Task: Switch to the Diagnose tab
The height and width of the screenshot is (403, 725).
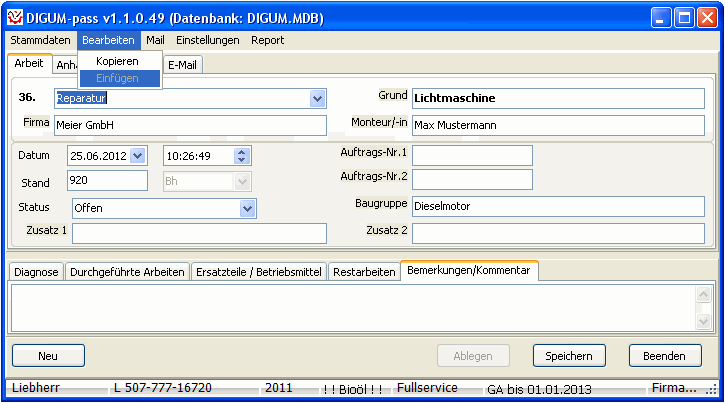Action: click(x=37, y=272)
